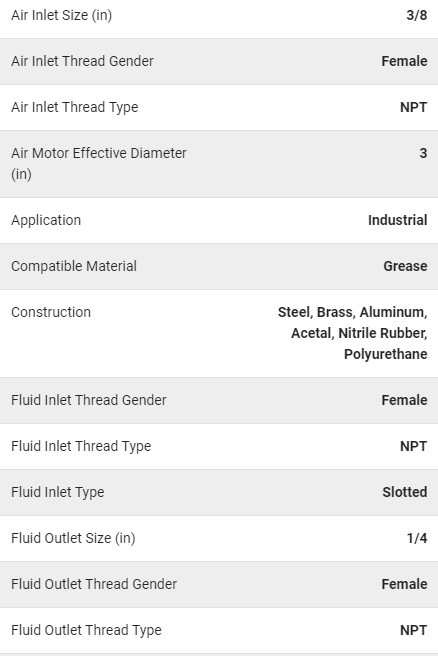Select Fluid Outlet Thread Gender label
This screenshot has height=656, width=438.
(x=94, y=584)
